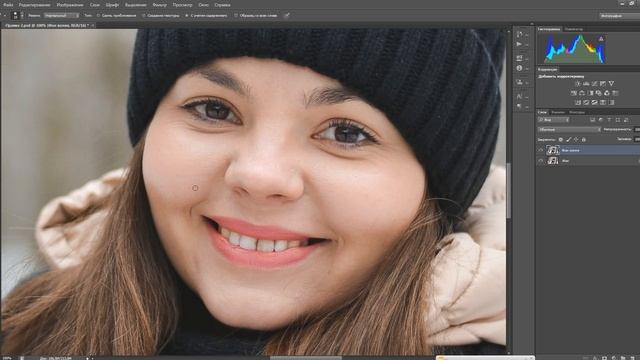Open the Просмотр menu

tap(182, 5)
